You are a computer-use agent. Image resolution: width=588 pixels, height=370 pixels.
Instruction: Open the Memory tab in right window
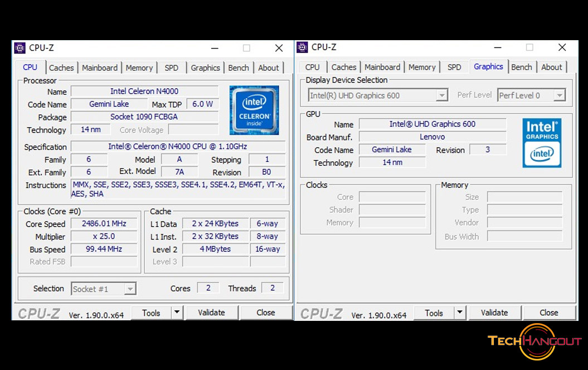[422, 67]
